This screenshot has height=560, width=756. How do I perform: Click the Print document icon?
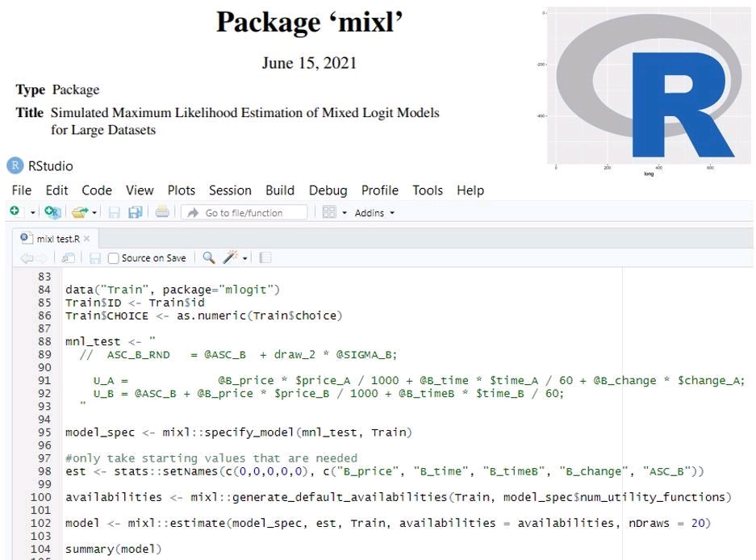(162, 212)
